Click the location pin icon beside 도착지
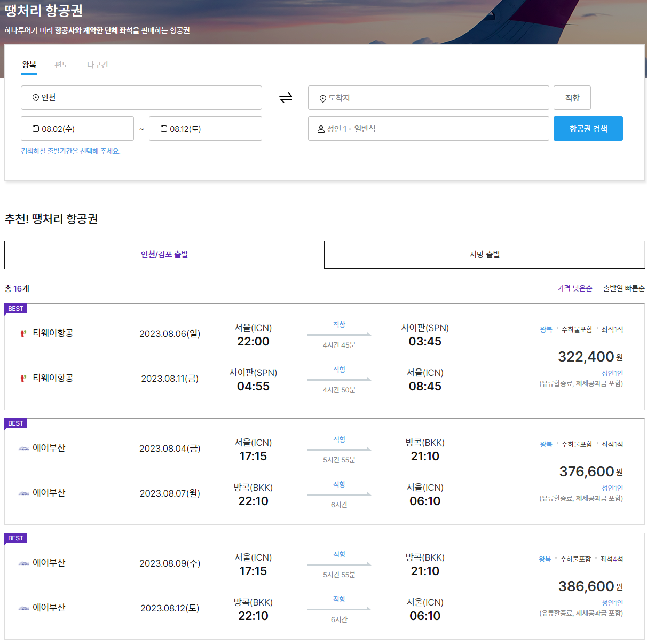The width and height of the screenshot is (647, 644). click(323, 98)
